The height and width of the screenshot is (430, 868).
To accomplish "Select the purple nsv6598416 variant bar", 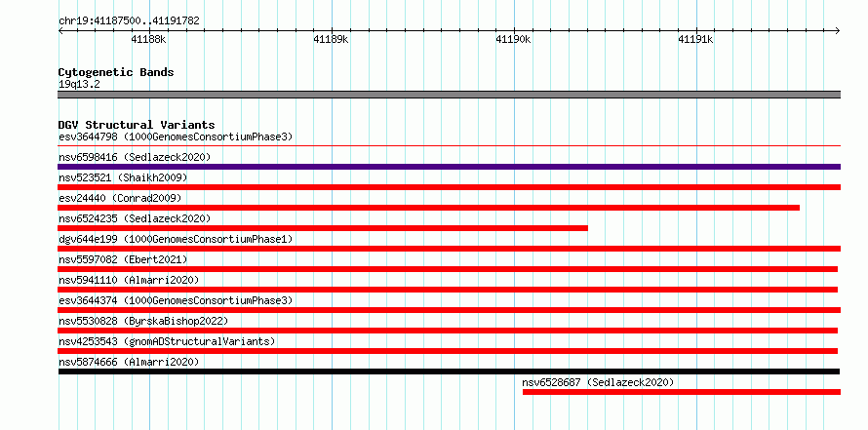I will pos(449,167).
